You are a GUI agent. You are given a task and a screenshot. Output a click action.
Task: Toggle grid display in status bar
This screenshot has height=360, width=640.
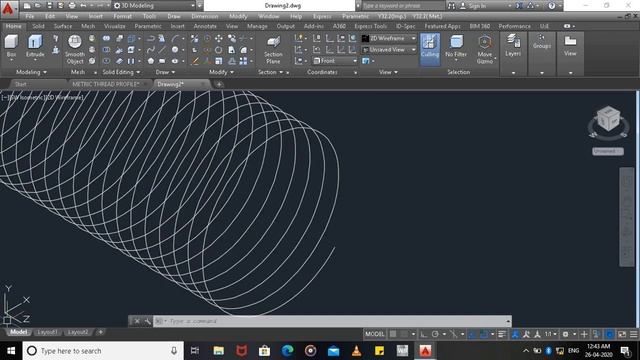(393, 334)
